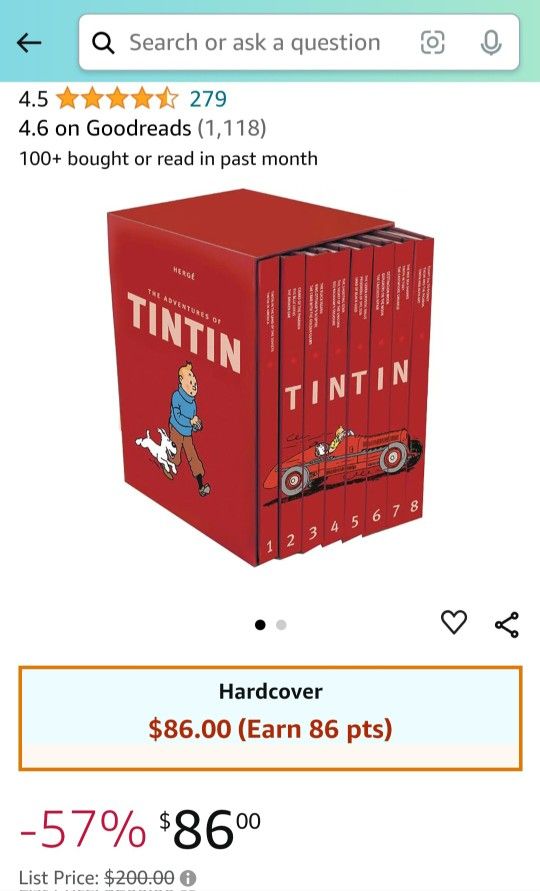Open the Tintin box set product image
The width and height of the screenshot is (540, 891).
click(271, 377)
